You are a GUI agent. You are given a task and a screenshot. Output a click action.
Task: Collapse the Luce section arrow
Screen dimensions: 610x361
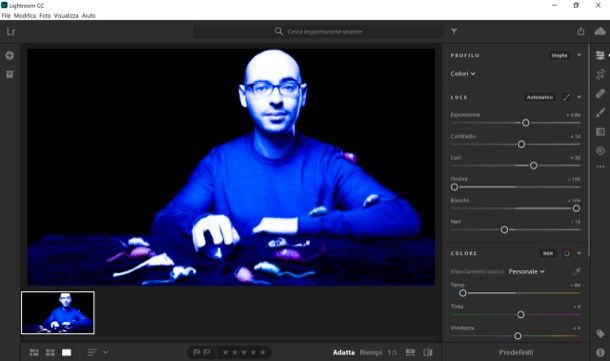pyautogui.click(x=579, y=97)
